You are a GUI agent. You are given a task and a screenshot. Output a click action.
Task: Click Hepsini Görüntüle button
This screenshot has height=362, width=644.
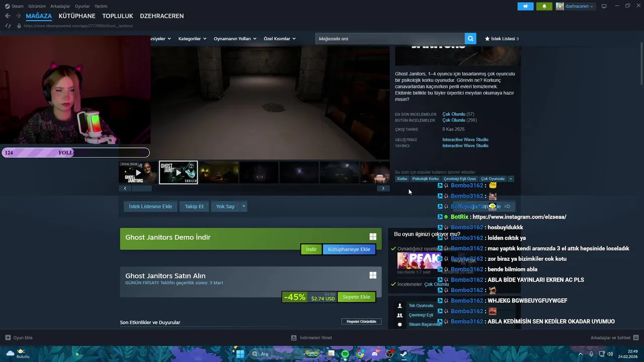(x=361, y=321)
